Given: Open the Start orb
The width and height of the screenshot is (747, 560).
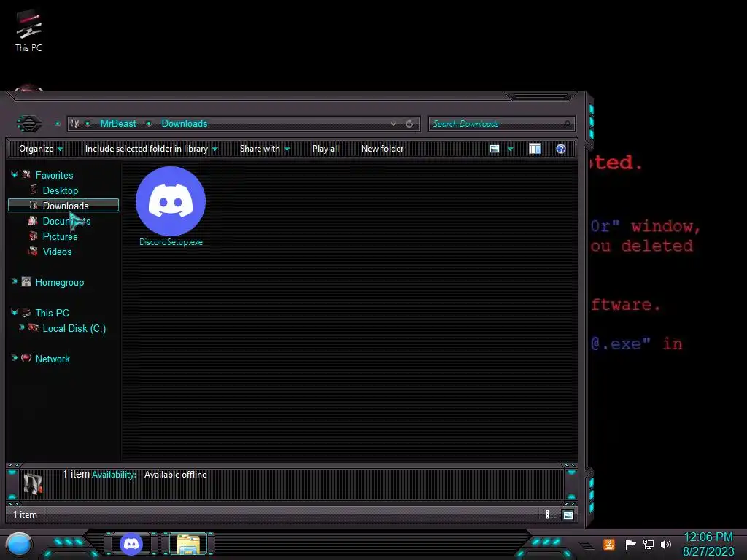Looking at the screenshot, I should pyautogui.click(x=19, y=544).
